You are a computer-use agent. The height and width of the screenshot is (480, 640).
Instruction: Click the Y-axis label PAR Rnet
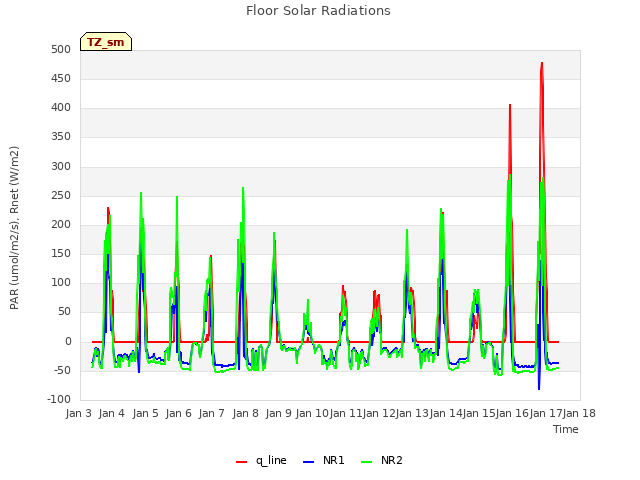tap(14, 228)
